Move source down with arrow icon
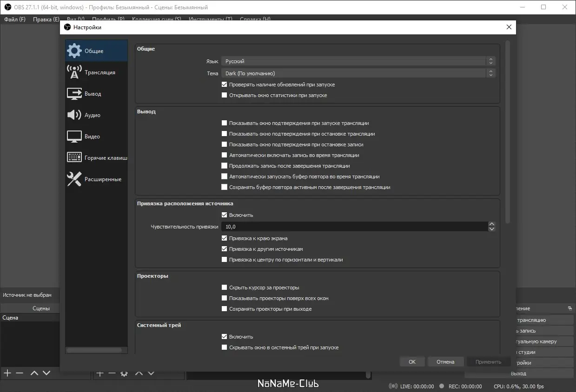This screenshot has width=576, height=392. click(x=151, y=373)
